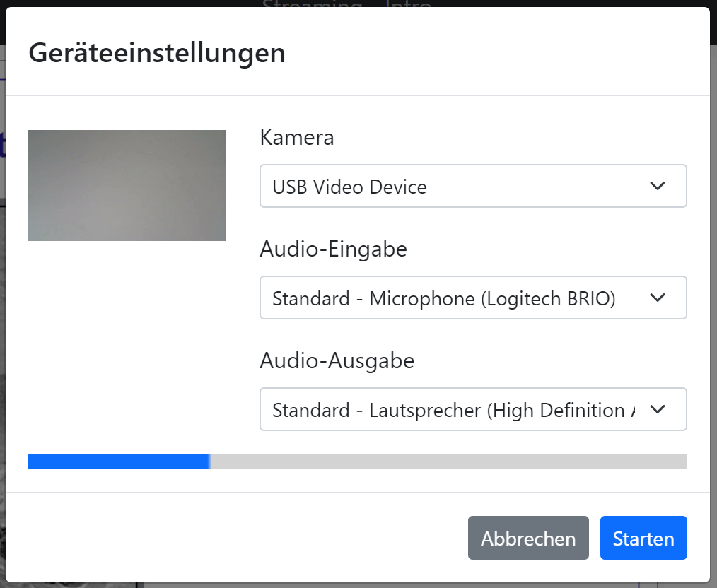Open the microphone selection dropdown
Viewport: 717px width, 588px height.
pos(474,298)
